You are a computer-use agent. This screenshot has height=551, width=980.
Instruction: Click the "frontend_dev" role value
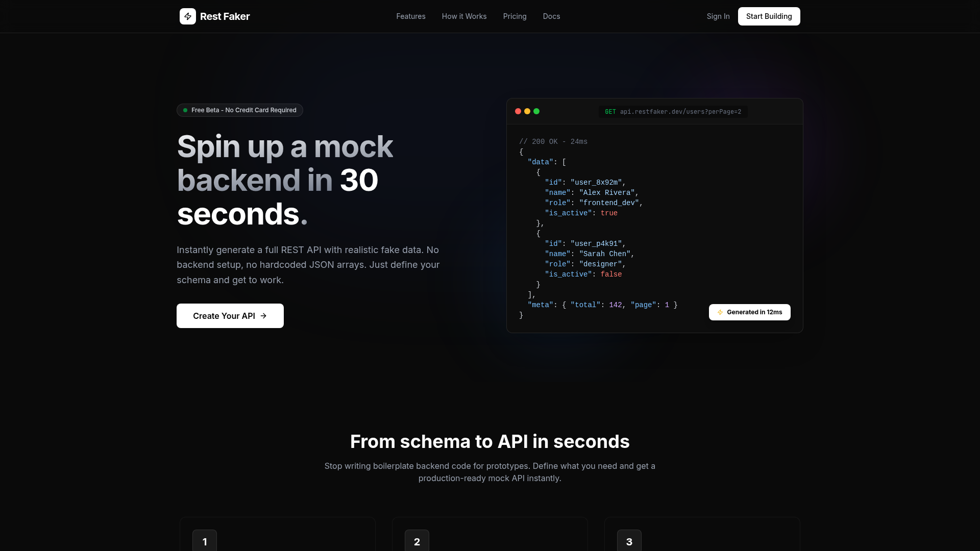point(609,203)
